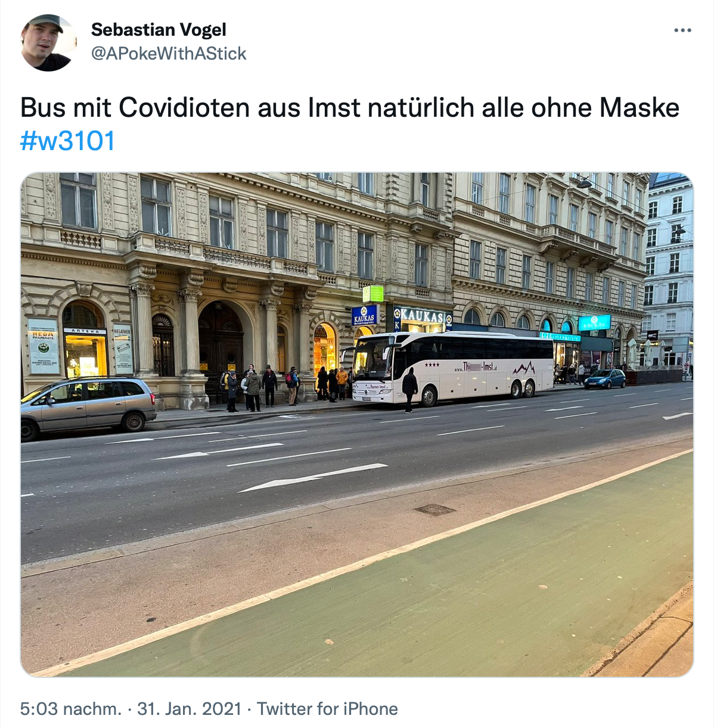Open the Sebastian Vogel display name link
714x728 pixels.
[159, 30]
